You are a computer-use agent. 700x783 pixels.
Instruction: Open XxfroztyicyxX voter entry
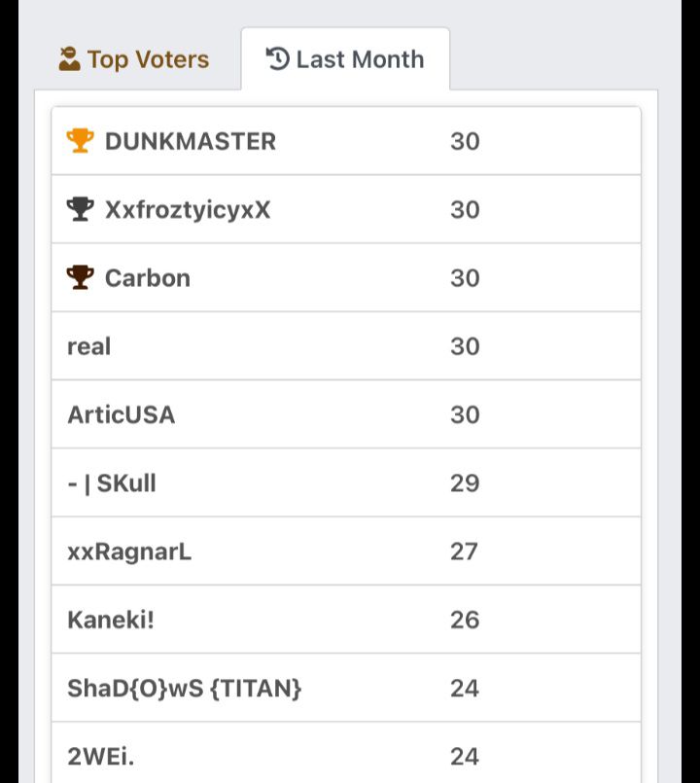(188, 209)
